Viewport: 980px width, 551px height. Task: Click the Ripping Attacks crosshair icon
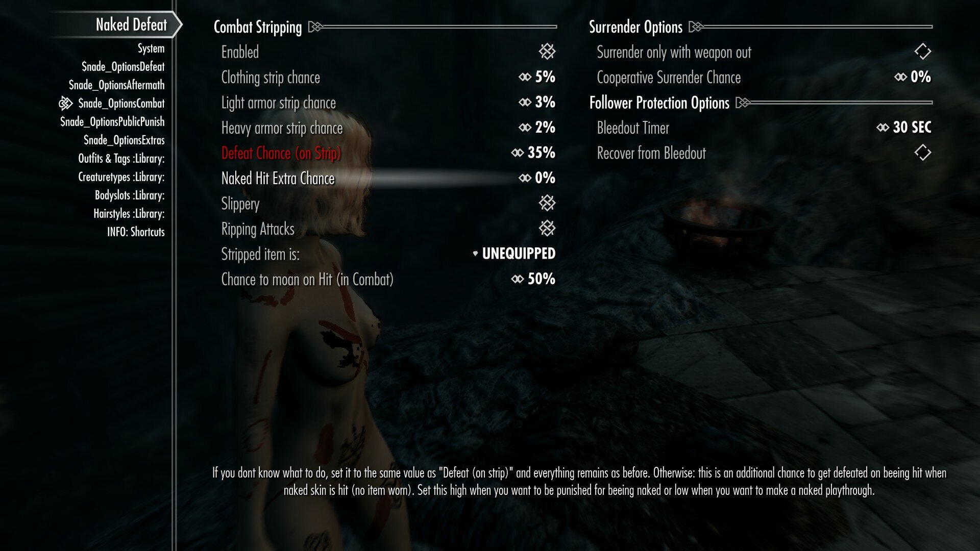pyautogui.click(x=548, y=228)
